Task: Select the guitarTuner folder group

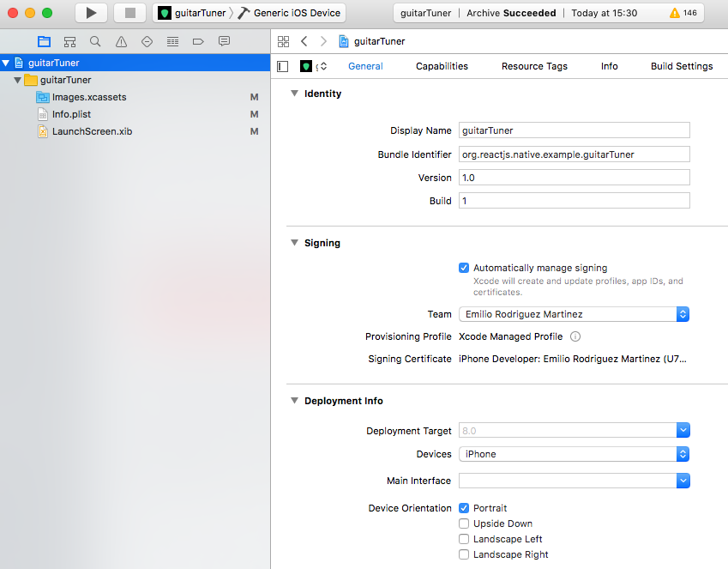Action: [x=135, y=80]
